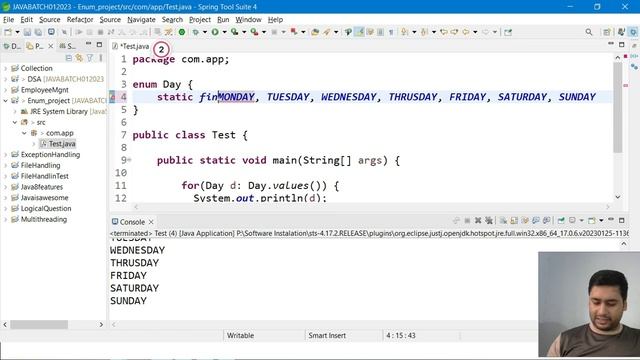This screenshot has width=640, height=360.
Task: Expand the Multithreading project node
Action: pos(5,219)
